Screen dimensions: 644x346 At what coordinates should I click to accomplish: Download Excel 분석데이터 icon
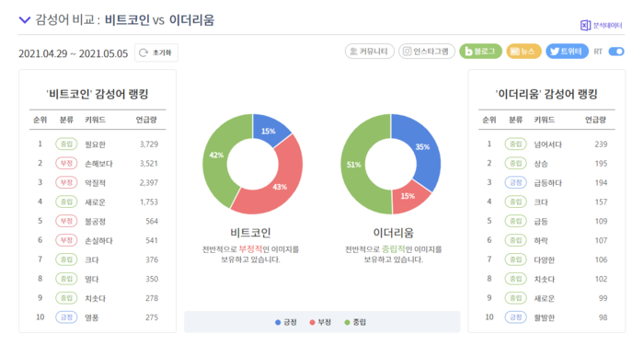585,25
